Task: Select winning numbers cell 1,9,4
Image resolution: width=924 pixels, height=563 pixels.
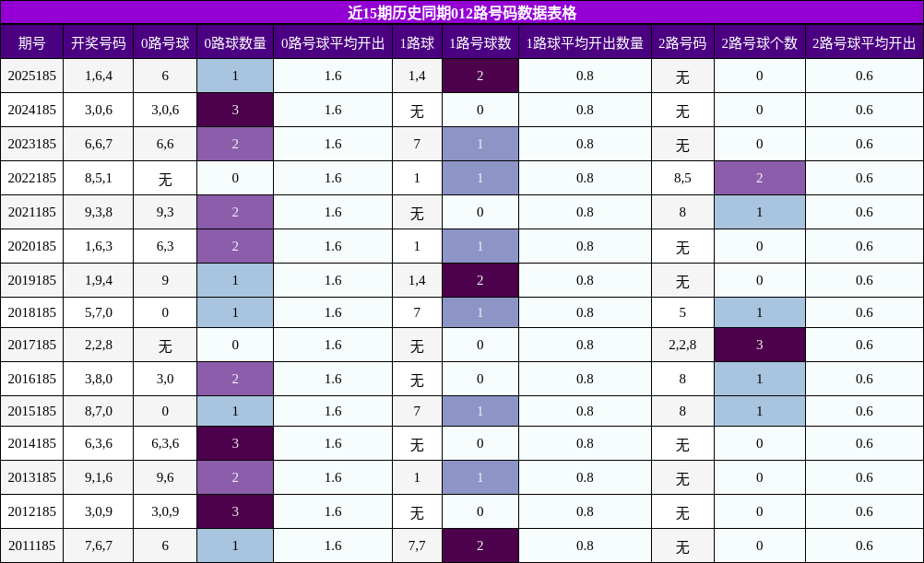Action: point(99,280)
